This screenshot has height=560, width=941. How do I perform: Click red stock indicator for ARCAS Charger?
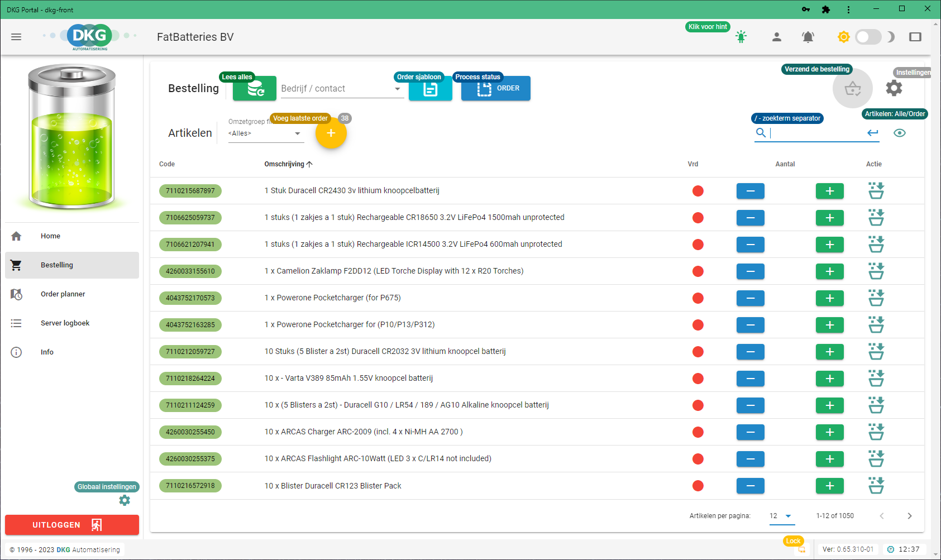click(x=698, y=432)
